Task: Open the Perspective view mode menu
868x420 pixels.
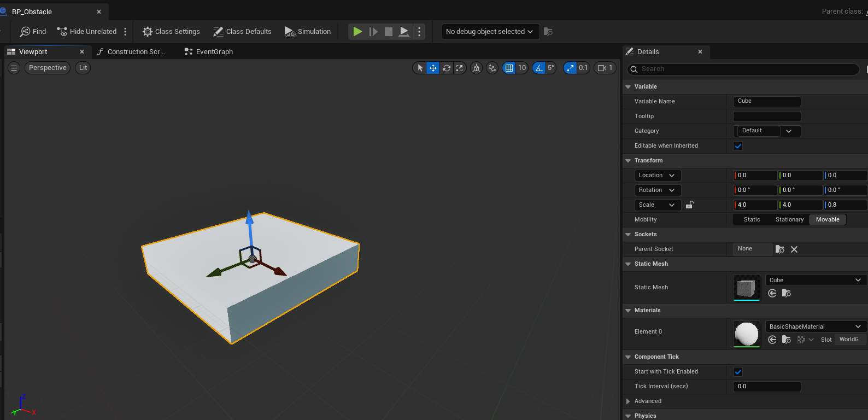Action: click(48, 68)
